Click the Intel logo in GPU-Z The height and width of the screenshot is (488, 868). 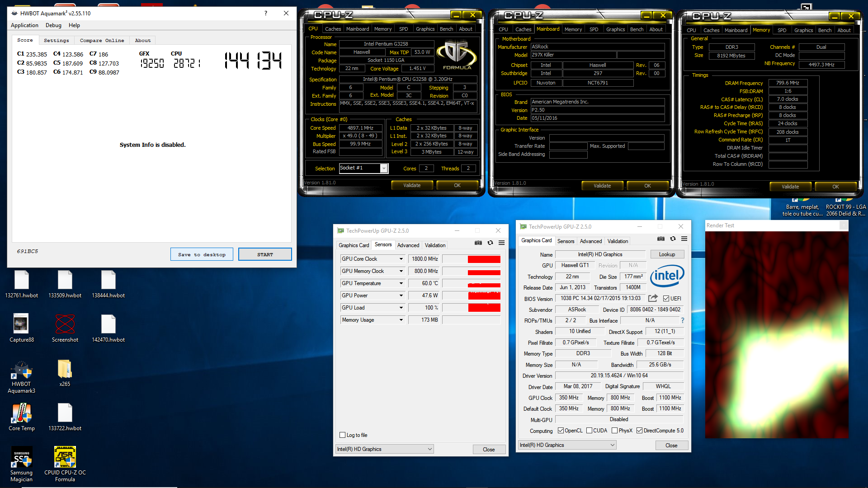[667, 276]
